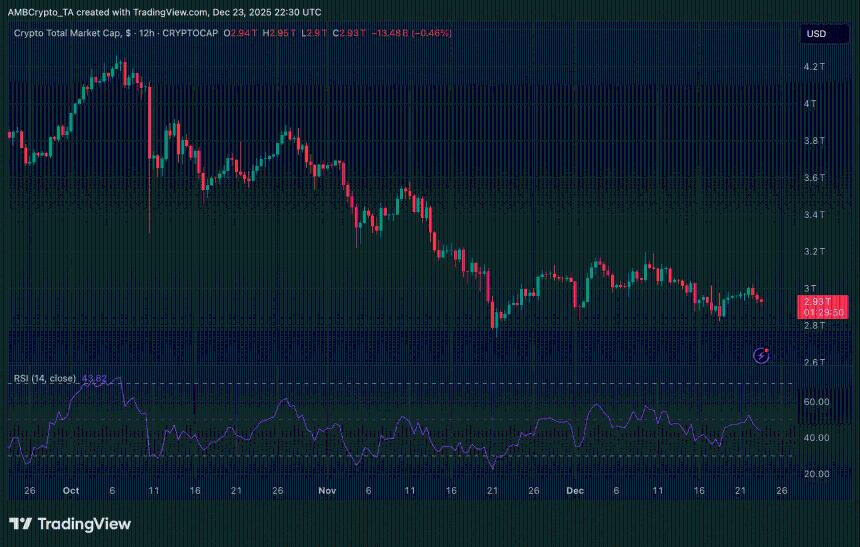This screenshot has width=860, height=547.
Task: Click the red −13.48 B (−0.46%) change value
Action: click(412, 33)
